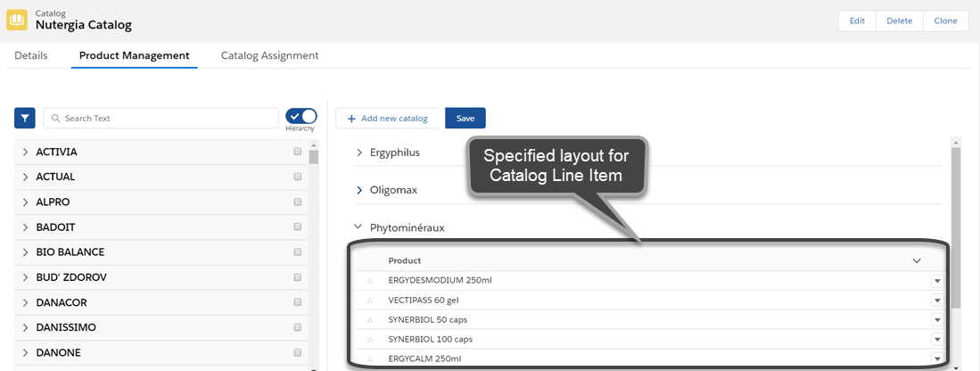Expand the ACTUAL brand node

coord(26,177)
